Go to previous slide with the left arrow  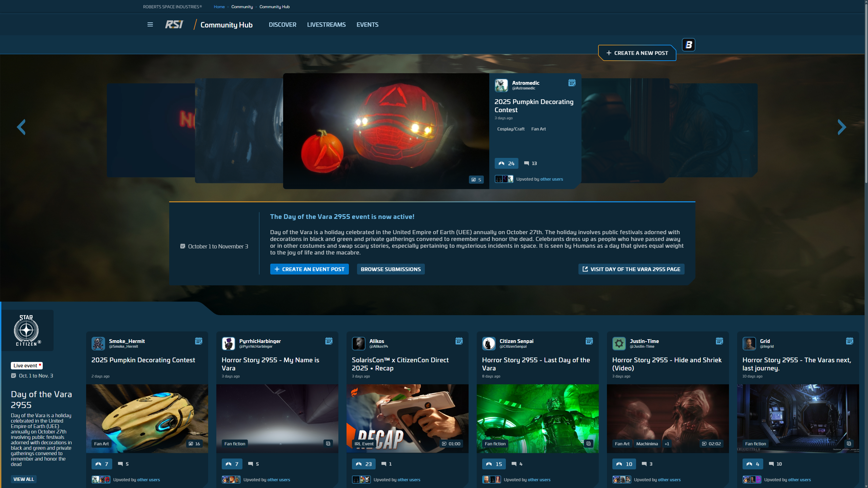21,127
